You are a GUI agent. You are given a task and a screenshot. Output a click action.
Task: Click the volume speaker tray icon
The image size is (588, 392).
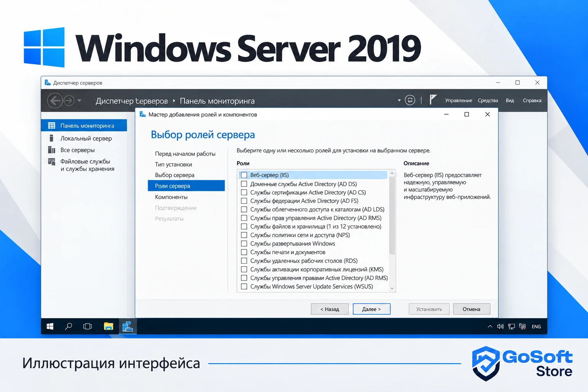(500, 327)
